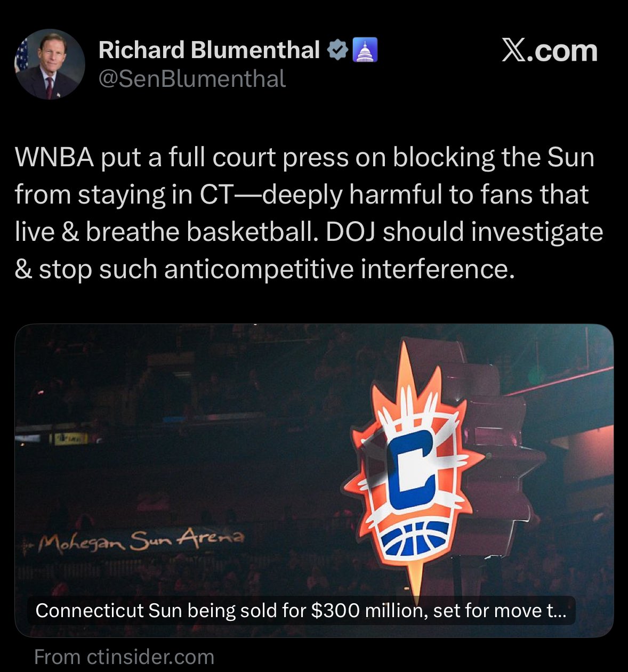Click the blue verified checkmark badge

point(337,50)
